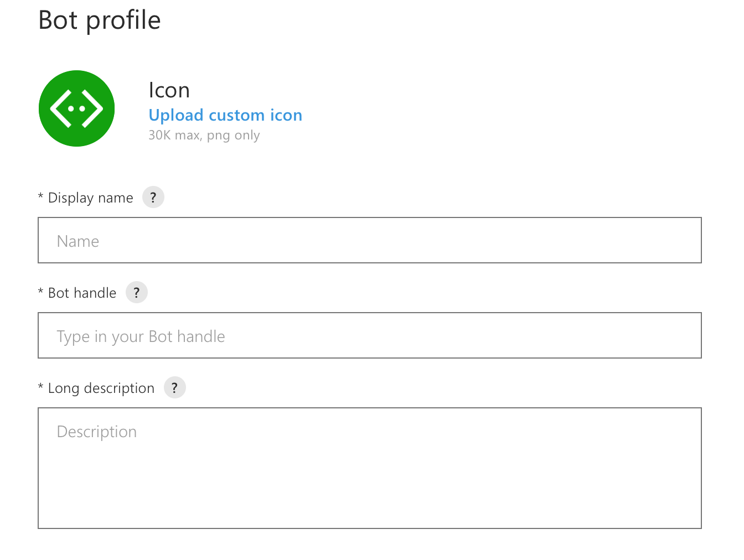Click the Bot profile page heading
This screenshot has width=744, height=560.
coord(100,20)
